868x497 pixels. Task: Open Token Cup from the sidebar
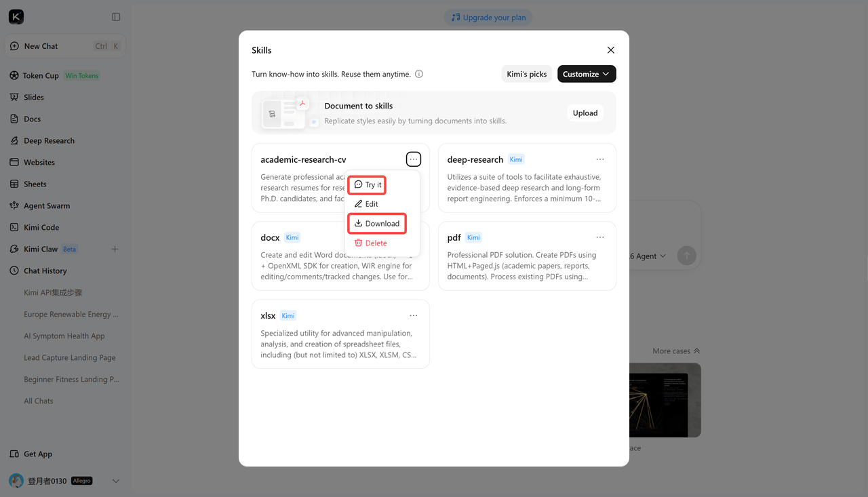tap(41, 76)
